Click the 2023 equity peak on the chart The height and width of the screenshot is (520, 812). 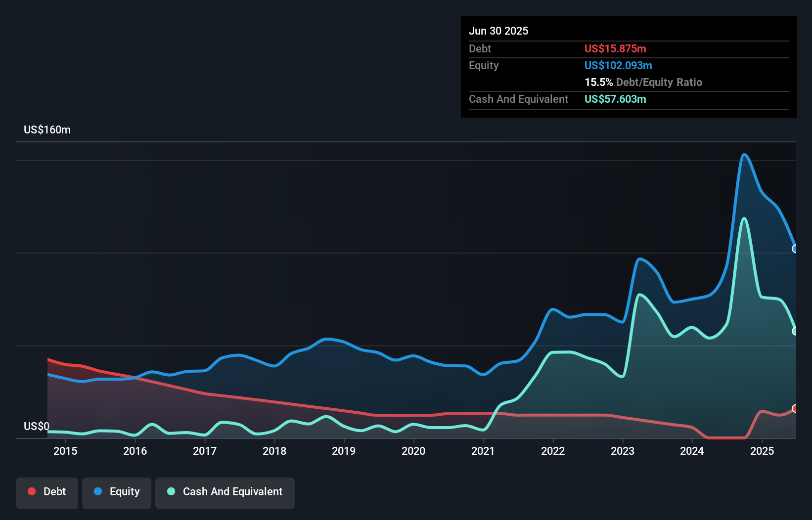click(x=641, y=259)
